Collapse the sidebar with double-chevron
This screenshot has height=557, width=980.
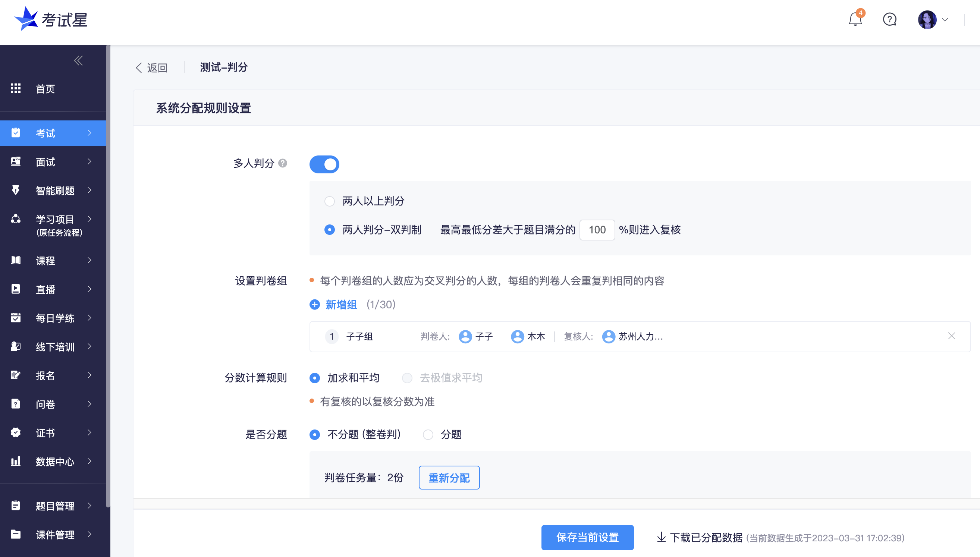78,60
